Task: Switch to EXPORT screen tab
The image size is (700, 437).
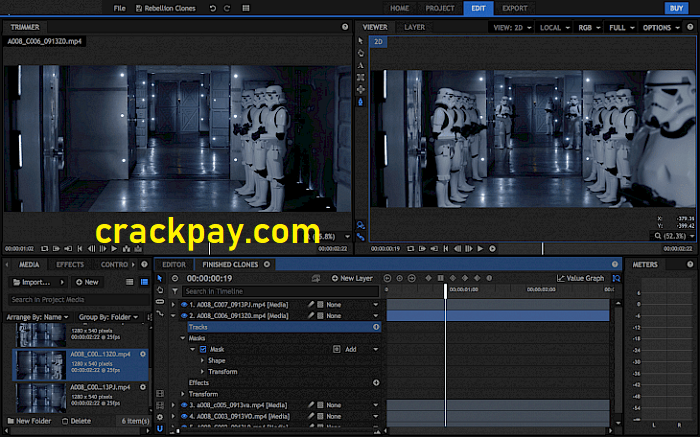Action: point(515,8)
